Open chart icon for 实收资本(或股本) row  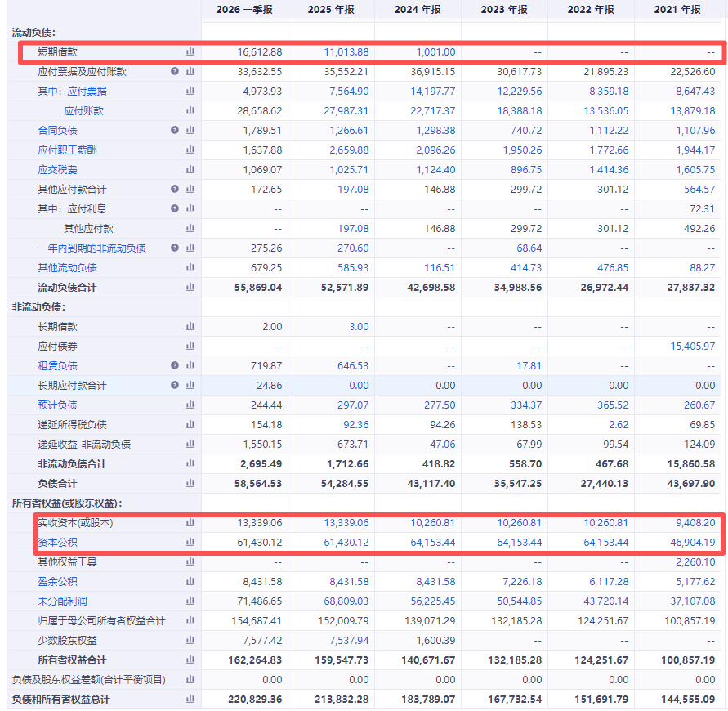(x=190, y=522)
